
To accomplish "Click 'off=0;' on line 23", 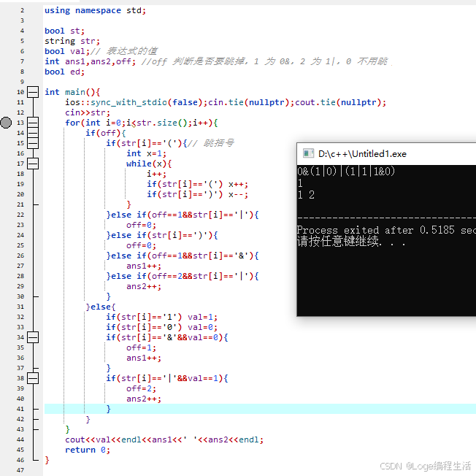I will tap(141, 225).
